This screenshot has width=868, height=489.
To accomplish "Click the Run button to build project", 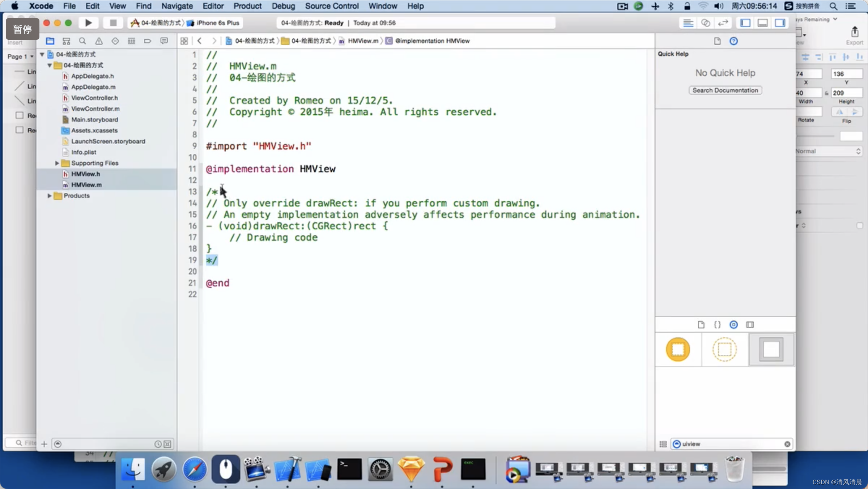I will (88, 23).
